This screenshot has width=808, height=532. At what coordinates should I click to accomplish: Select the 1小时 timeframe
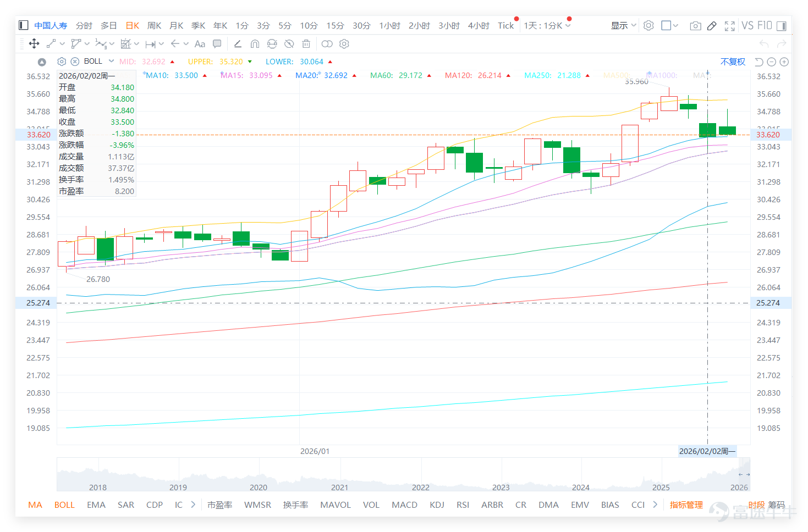point(390,25)
